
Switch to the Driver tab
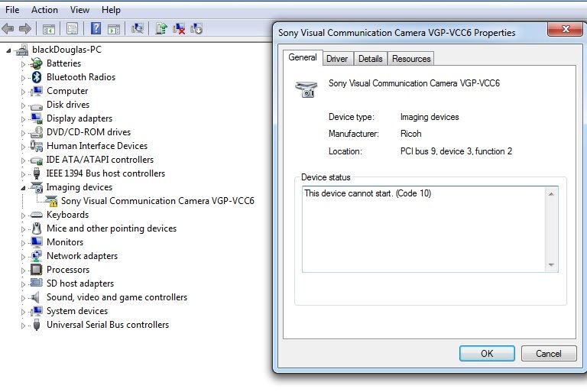(x=336, y=59)
